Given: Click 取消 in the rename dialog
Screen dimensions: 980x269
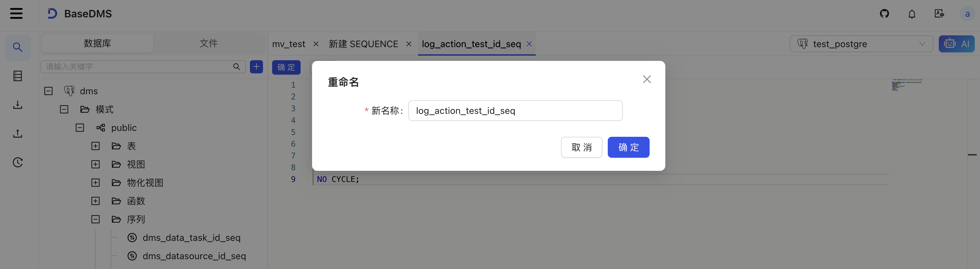Looking at the screenshot, I should pyautogui.click(x=581, y=147).
